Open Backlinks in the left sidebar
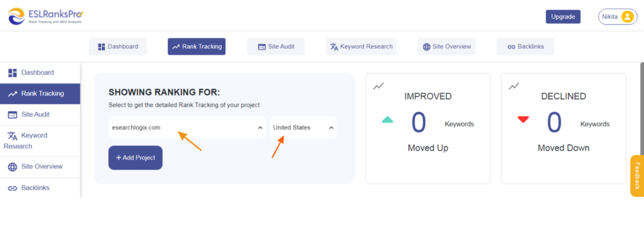This screenshot has width=644, height=228. coord(40,188)
